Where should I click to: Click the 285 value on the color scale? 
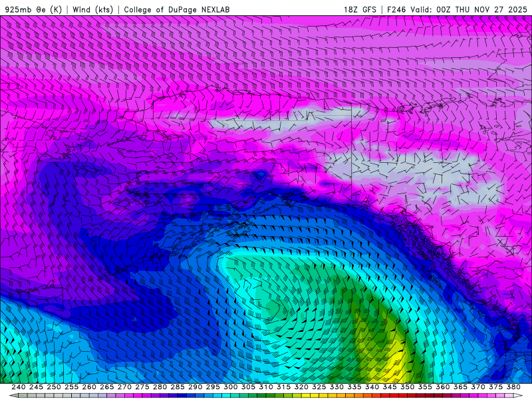click(178, 387)
